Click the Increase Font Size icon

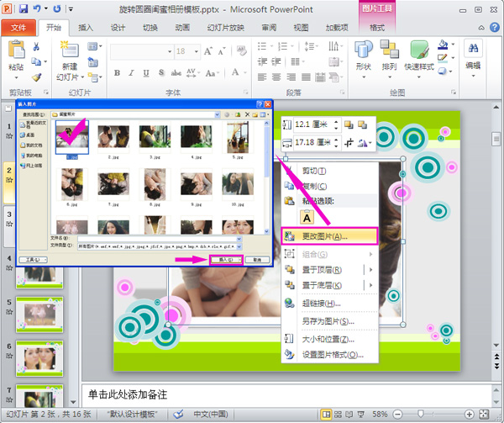(208, 51)
